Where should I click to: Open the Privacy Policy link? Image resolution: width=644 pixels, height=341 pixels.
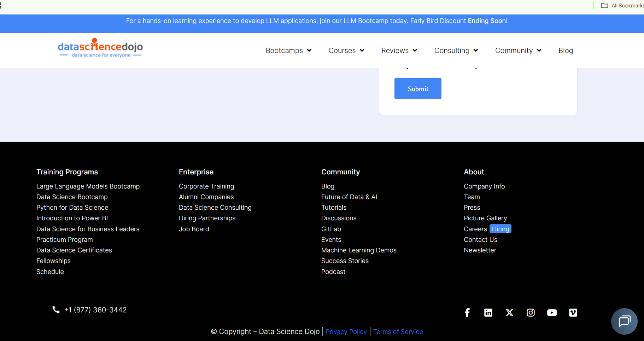346,332
